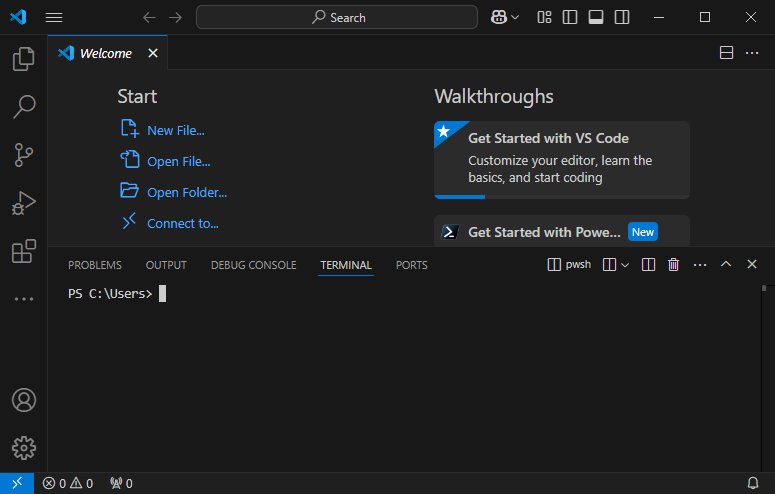Show errors and warnings count in status bar
This screenshot has height=494, width=775.
(68, 483)
